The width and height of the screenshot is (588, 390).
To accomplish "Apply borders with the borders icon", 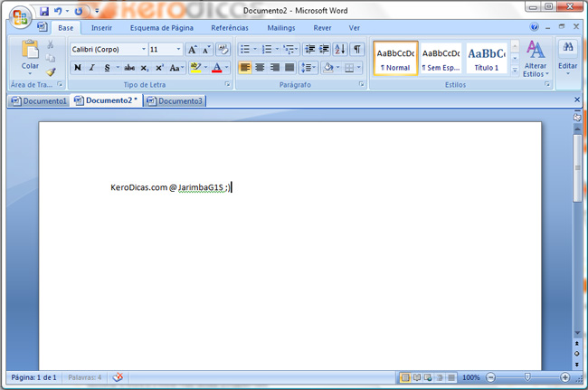I will (349, 68).
